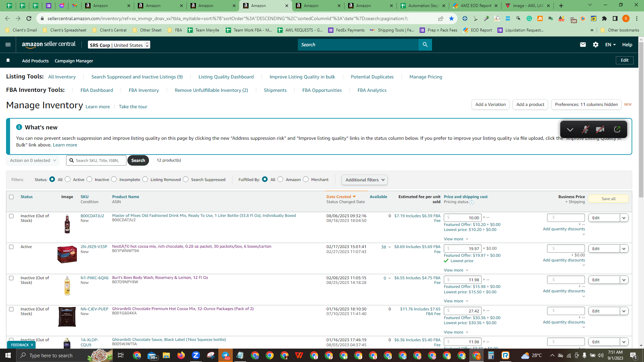This screenshot has height=362, width=644.
Task: Open Task View on the taskbar
Action: point(121,355)
